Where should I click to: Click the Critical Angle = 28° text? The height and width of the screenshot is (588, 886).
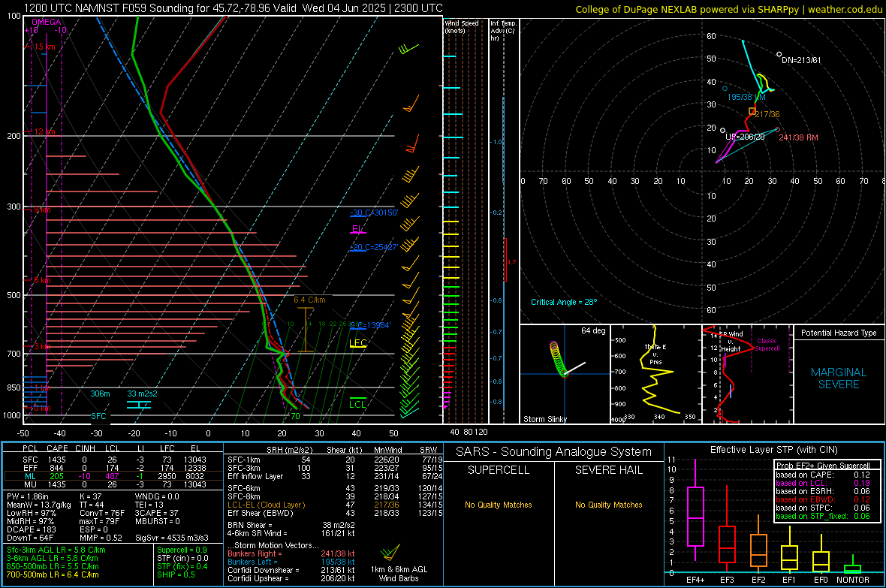pyautogui.click(x=564, y=302)
